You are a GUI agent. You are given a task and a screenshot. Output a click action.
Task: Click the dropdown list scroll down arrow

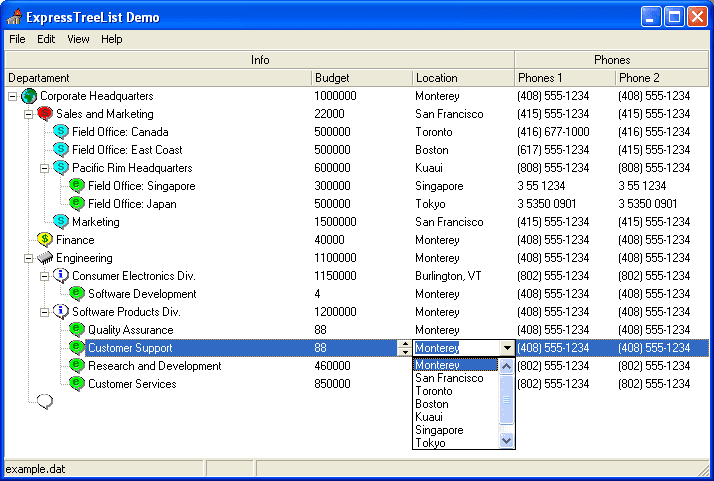click(x=506, y=440)
